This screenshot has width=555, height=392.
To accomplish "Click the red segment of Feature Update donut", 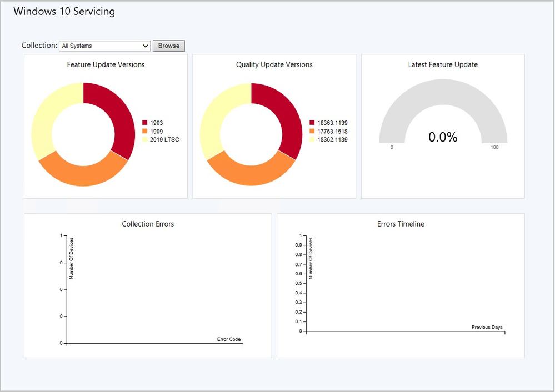I will coord(118,113).
